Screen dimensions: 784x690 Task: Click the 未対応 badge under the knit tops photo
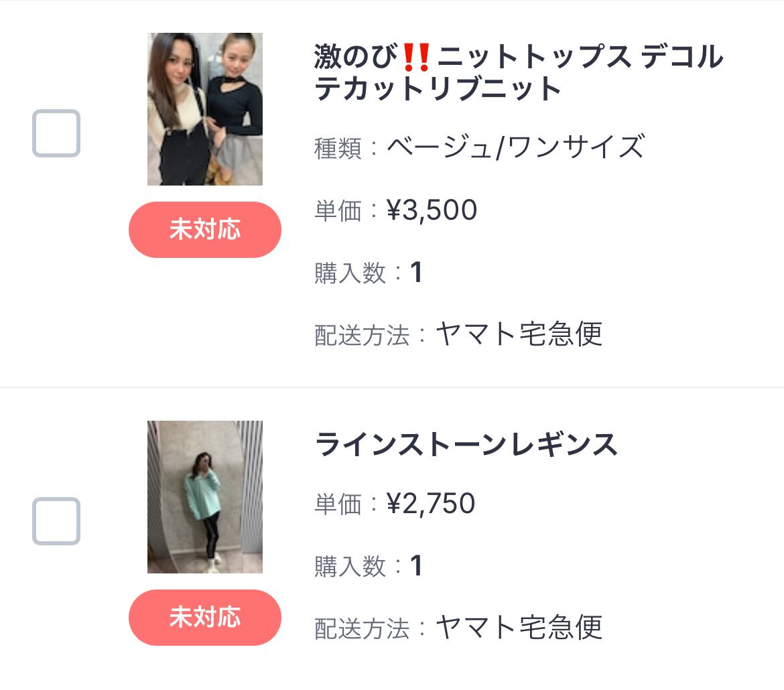pos(205,230)
